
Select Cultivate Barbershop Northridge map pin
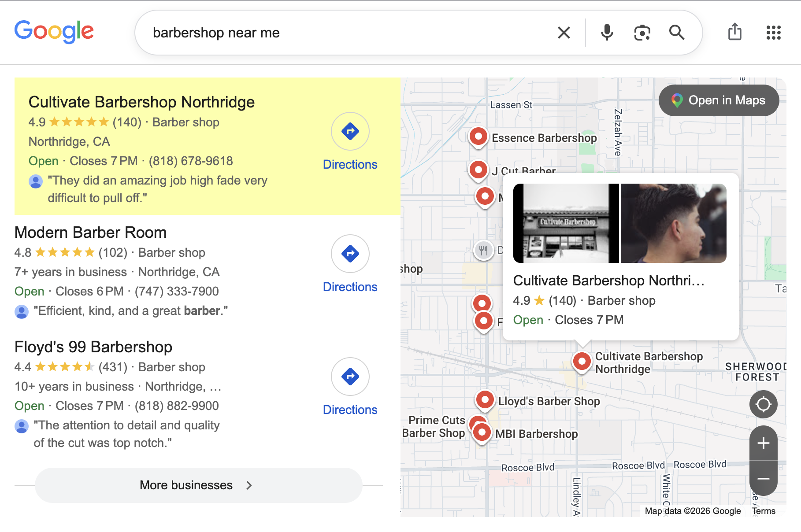click(x=582, y=362)
